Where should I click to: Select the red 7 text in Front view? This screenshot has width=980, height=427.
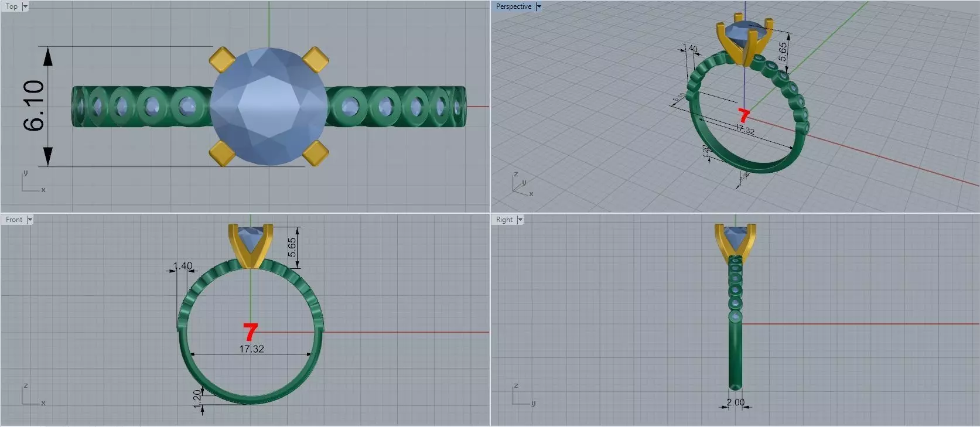coord(251,332)
